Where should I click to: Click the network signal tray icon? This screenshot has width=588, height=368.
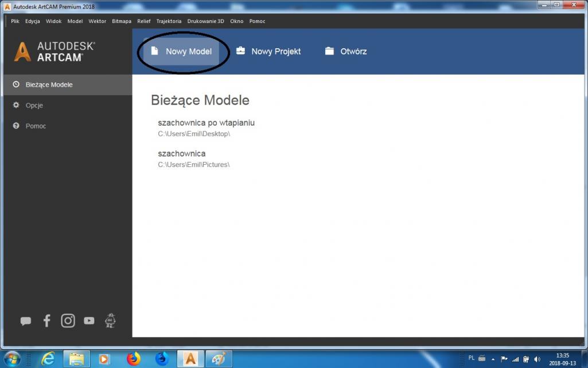516,359
